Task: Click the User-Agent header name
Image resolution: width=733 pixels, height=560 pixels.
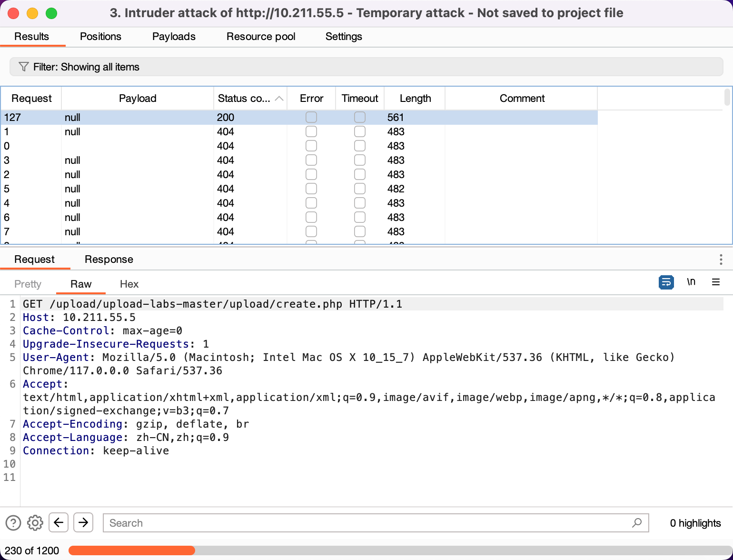Action: coord(56,357)
